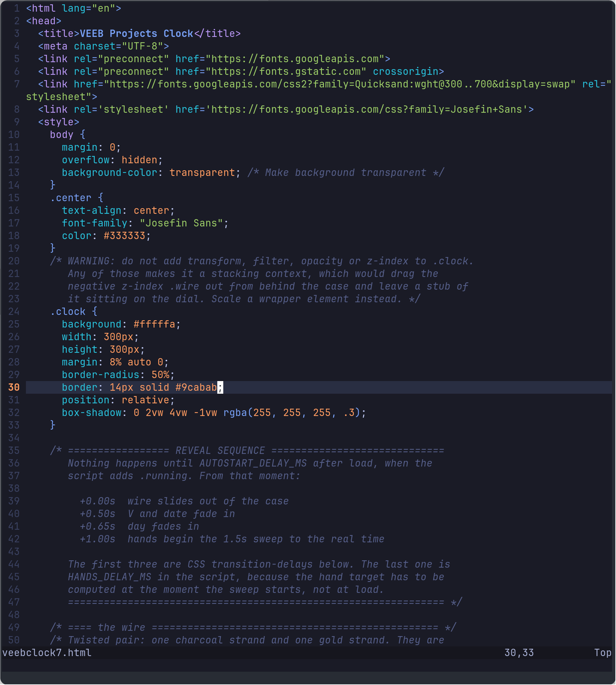Click the 'Make background transparent' comment
Viewport: 616px width, 685px height.
pos(346,173)
